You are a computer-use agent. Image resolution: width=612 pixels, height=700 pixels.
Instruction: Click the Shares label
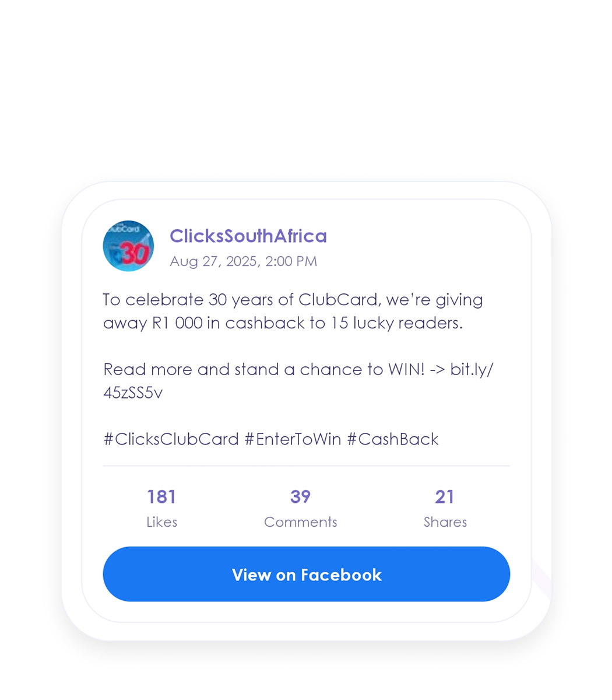pos(445,522)
